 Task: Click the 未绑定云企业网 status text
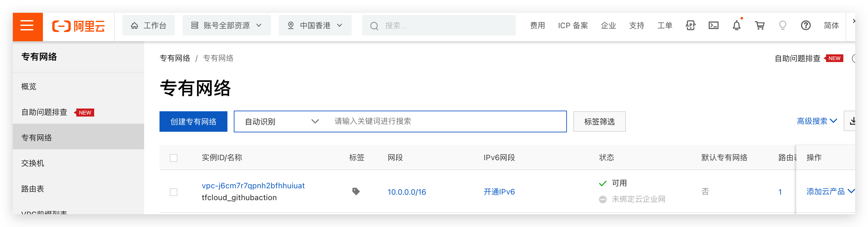click(638, 199)
